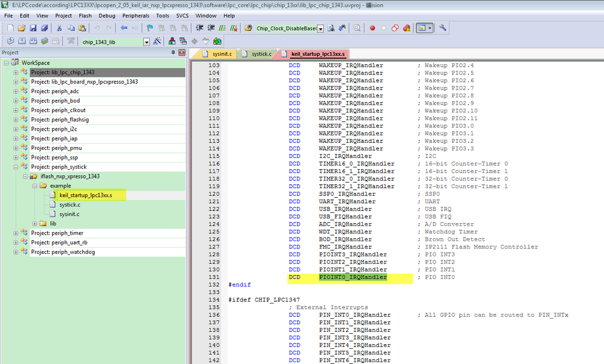This screenshot has height=364, width=604.
Task: Open the Flash menu
Action: click(85, 15)
